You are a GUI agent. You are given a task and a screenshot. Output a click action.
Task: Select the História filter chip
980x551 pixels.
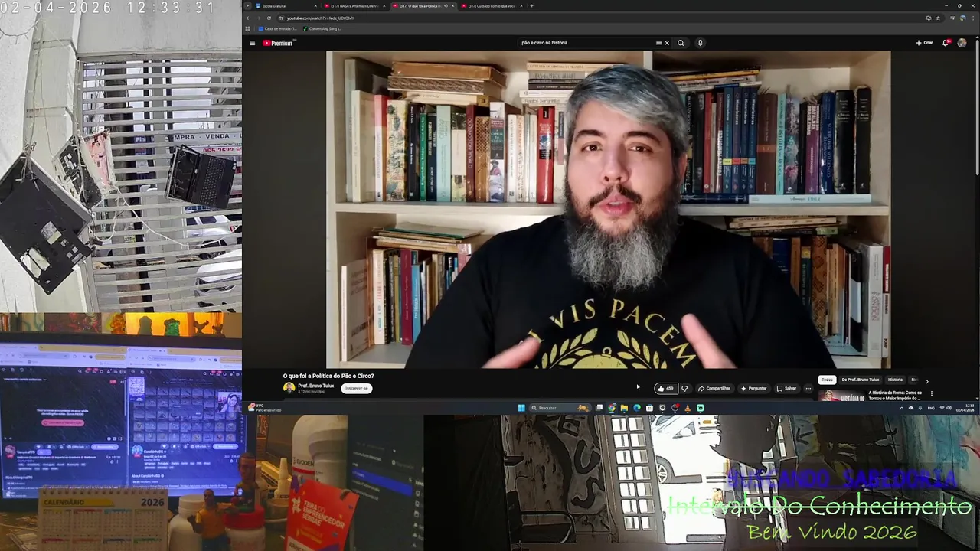click(895, 380)
